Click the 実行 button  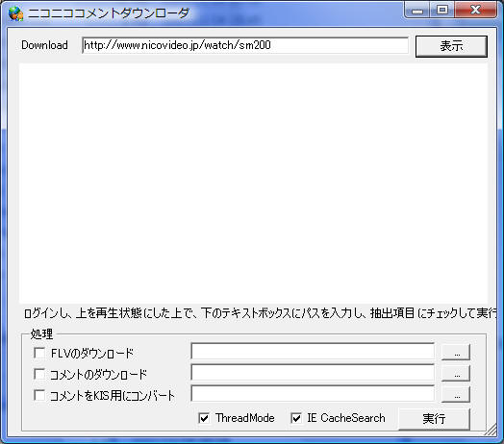(x=434, y=419)
